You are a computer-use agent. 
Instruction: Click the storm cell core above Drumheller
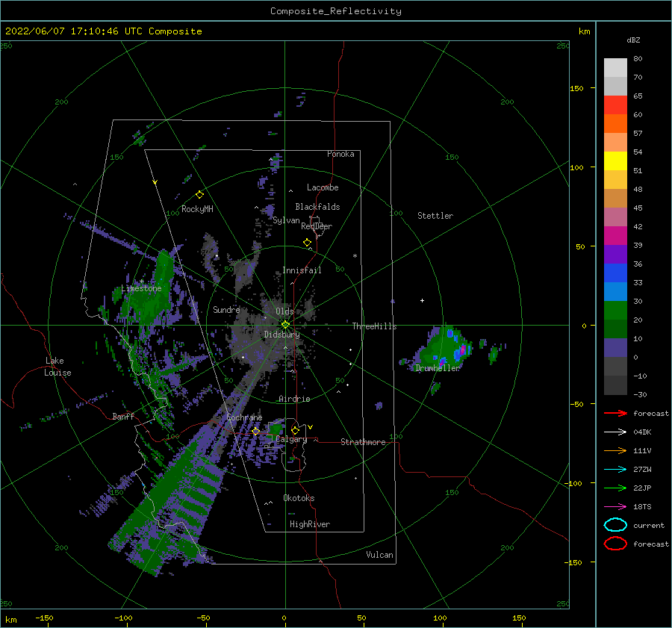462,349
